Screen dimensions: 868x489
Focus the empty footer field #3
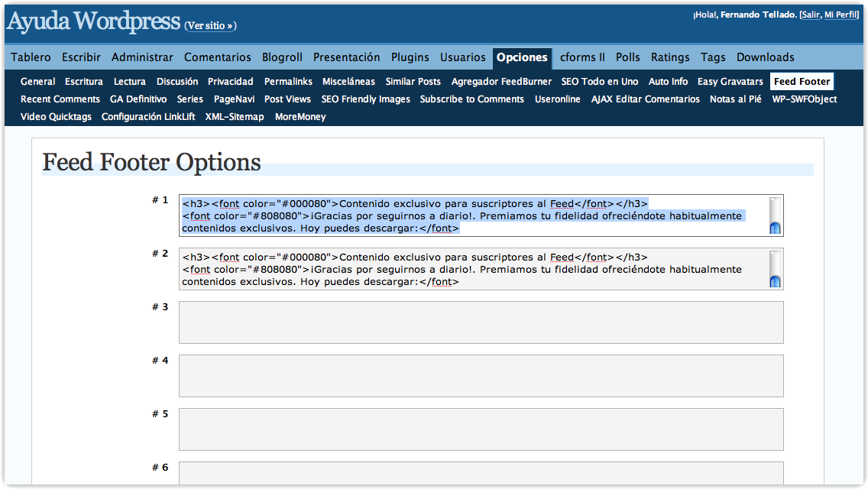point(481,322)
